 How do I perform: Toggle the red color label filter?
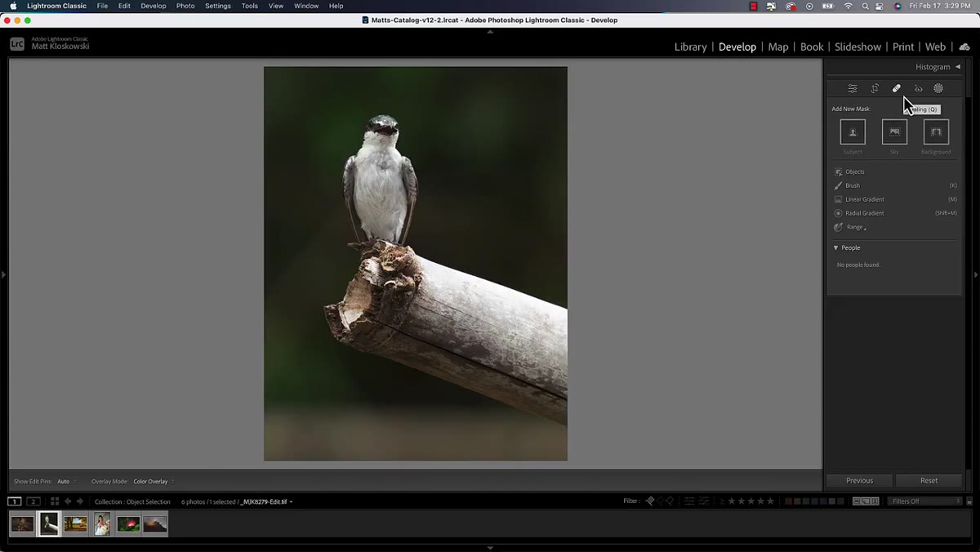coord(789,501)
